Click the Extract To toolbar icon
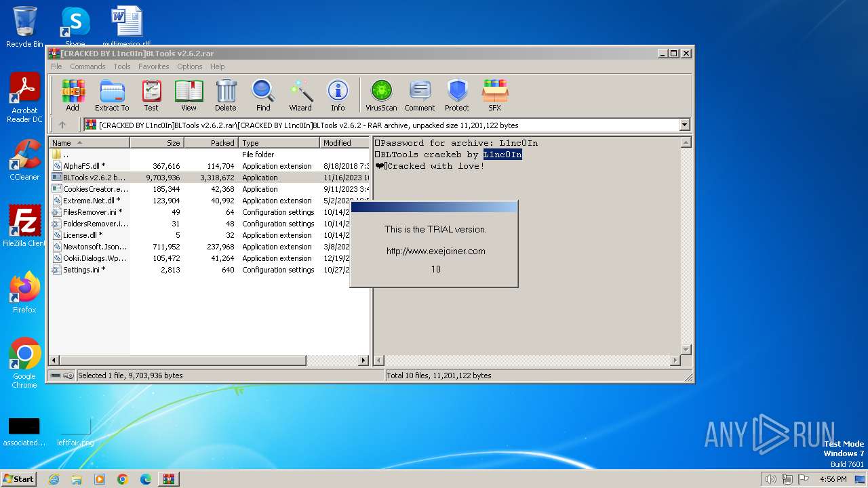 click(x=112, y=95)
